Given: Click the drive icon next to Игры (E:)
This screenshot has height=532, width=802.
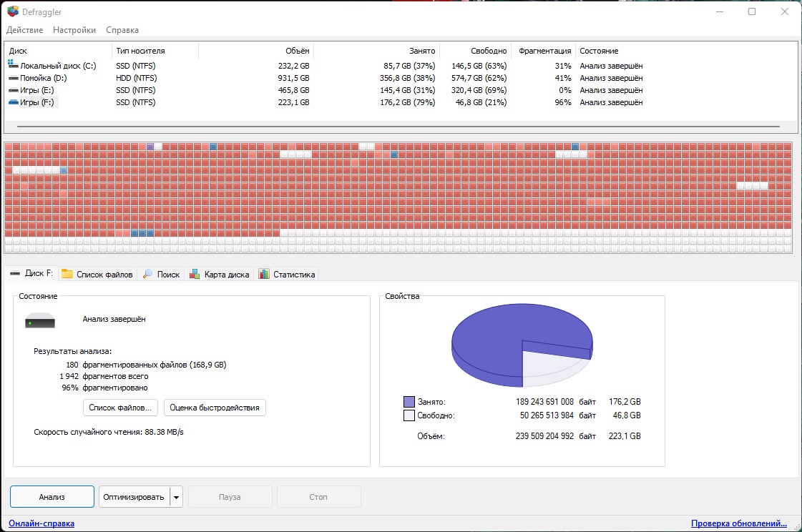Looking at the screenshot, I should 14,91.
